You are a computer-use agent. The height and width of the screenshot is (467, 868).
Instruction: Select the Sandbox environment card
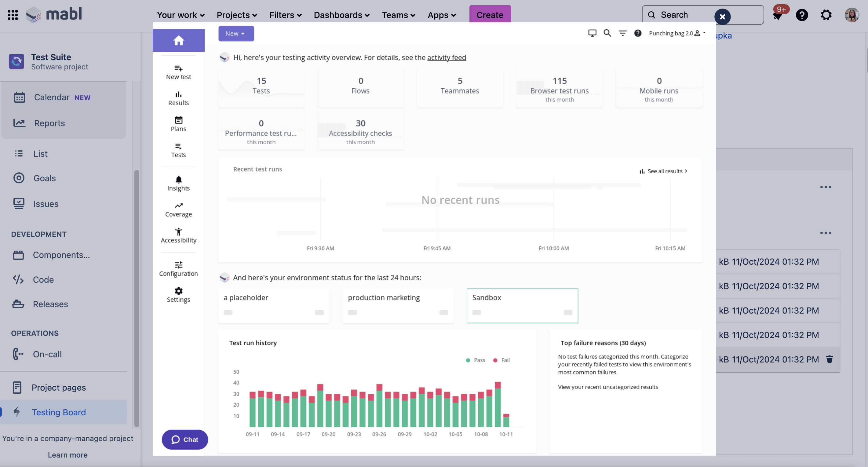coord(522,306)
